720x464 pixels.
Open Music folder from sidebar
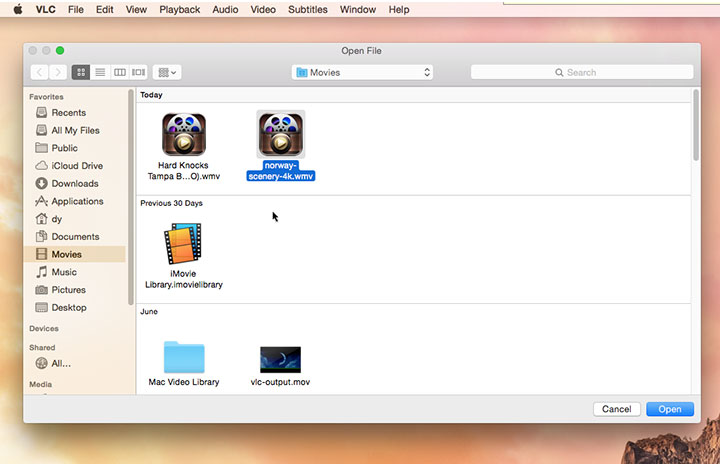(x=64, y=272)
